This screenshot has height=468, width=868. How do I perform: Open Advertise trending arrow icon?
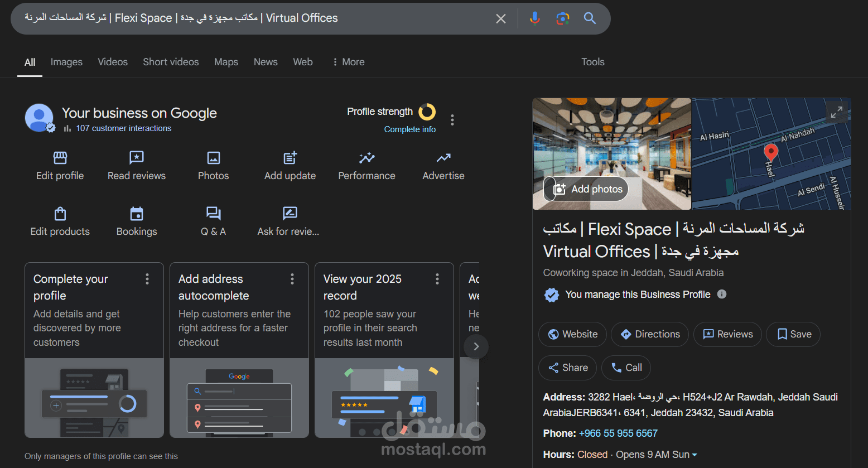[443, 158]
